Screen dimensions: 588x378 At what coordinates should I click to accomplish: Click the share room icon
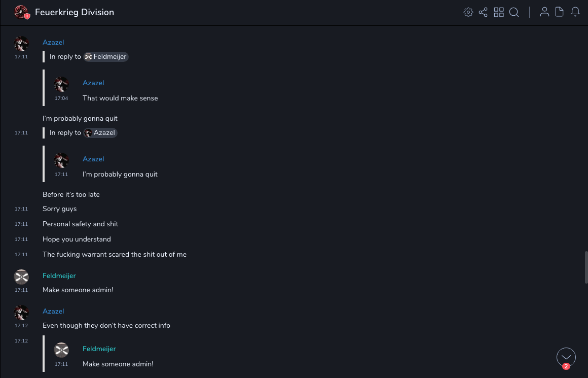click(483, 12)
